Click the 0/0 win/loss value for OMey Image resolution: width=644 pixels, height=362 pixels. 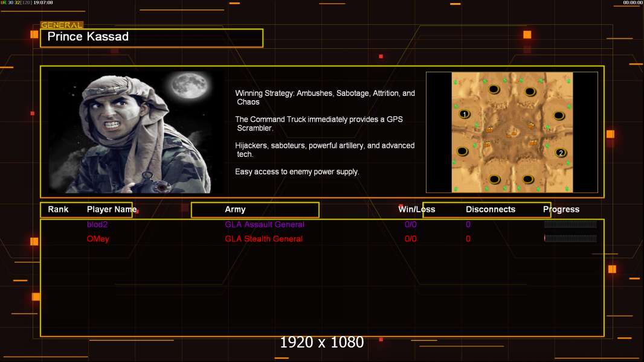tap(410, 238)
